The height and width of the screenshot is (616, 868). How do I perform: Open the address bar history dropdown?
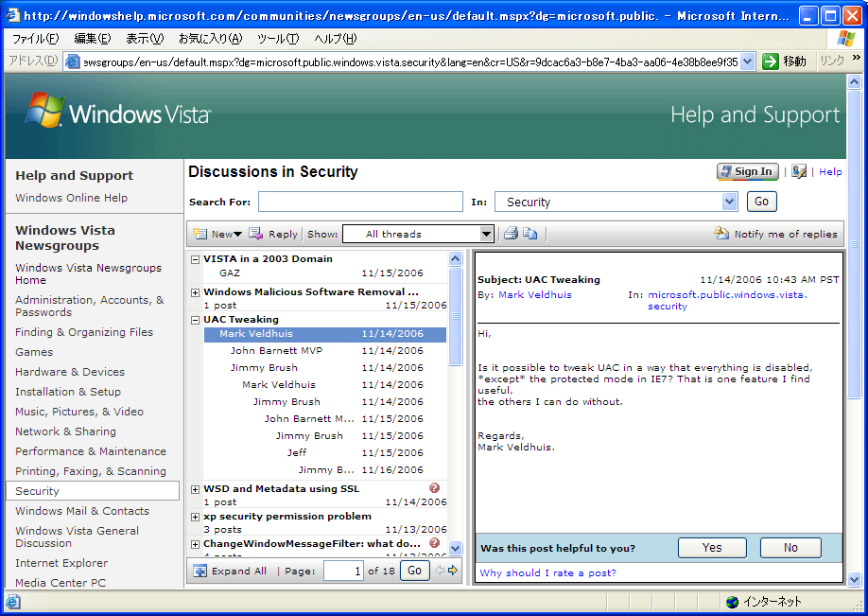click(x=747, y=62)
